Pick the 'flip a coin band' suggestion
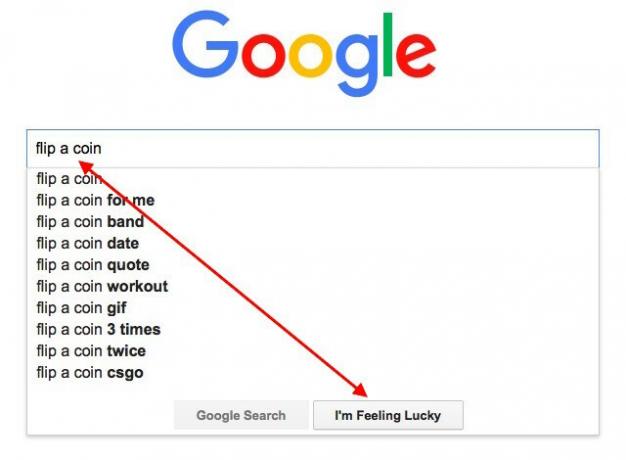626x460 pixels. tap(313, 222)
